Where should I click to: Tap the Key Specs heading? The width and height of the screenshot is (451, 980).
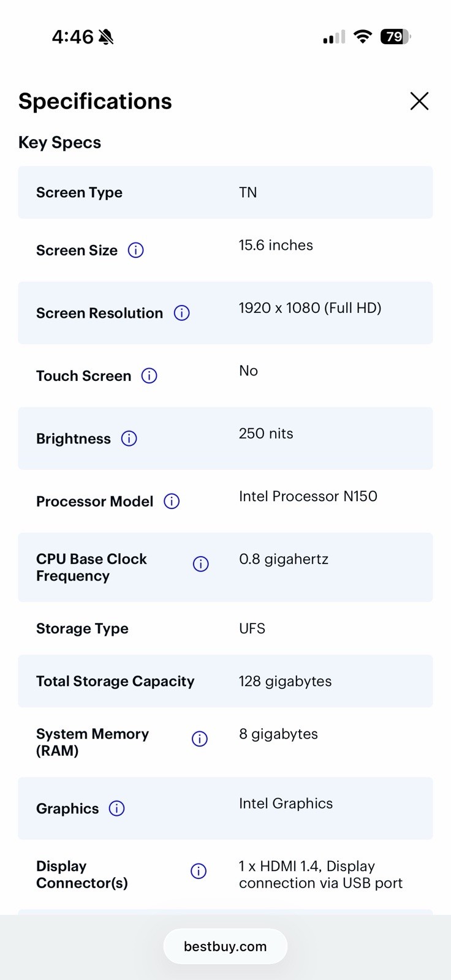coord(59,143)
